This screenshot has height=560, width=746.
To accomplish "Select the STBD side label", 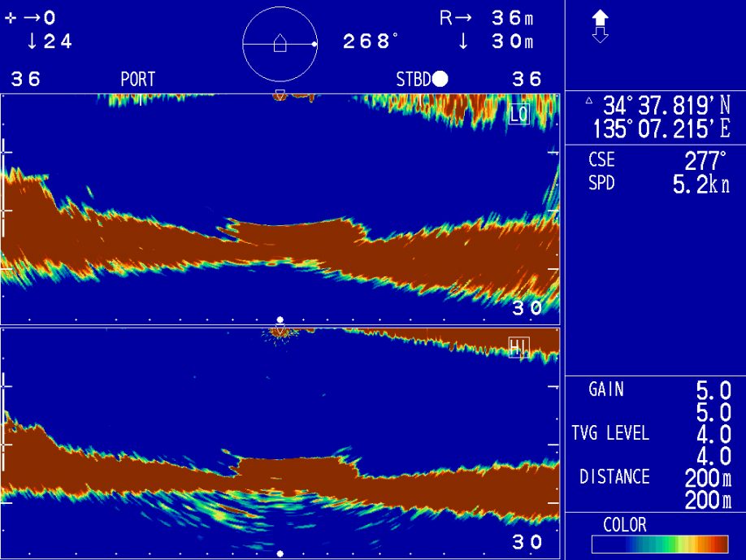I will pos(412,80).
